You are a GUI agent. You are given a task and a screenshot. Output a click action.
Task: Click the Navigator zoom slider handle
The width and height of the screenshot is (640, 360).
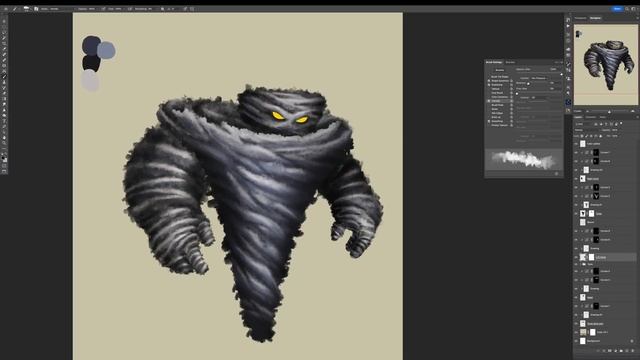pyautogui.click(x=609, y=111)
